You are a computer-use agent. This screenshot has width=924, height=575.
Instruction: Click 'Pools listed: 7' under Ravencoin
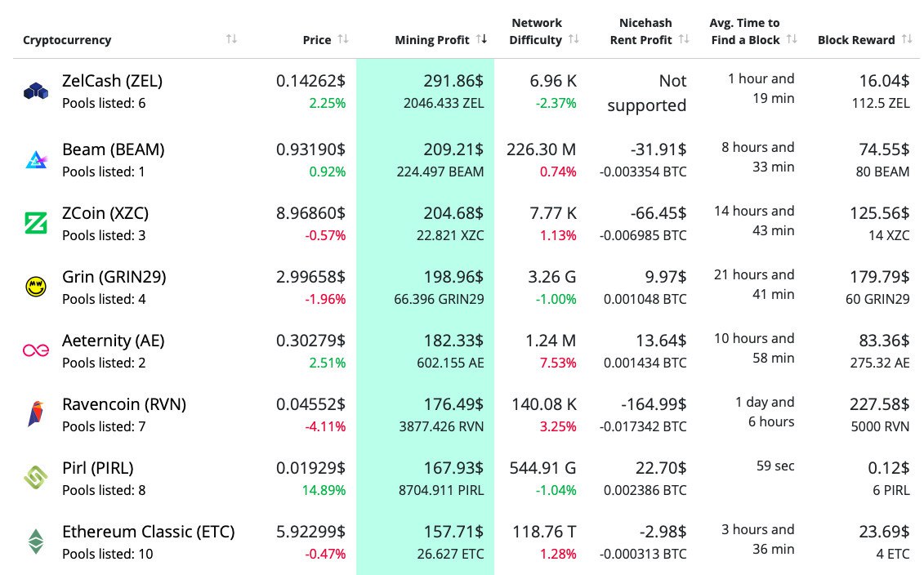tap(104, 426)
